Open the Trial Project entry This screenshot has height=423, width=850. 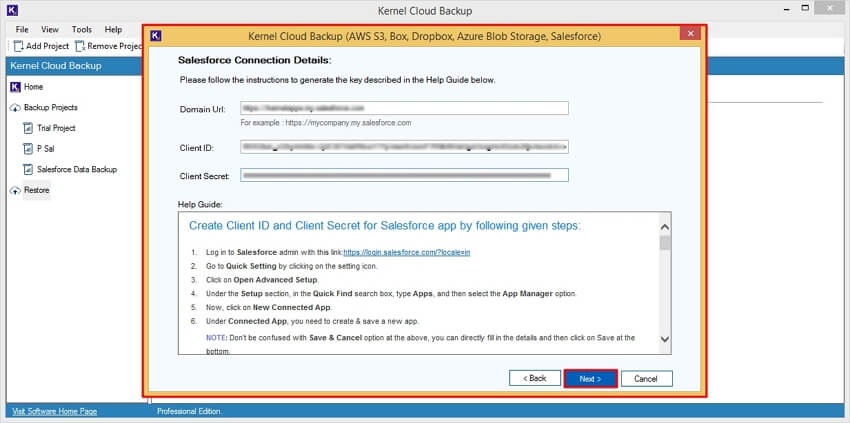pyautogui.click(x=56, y=129)
